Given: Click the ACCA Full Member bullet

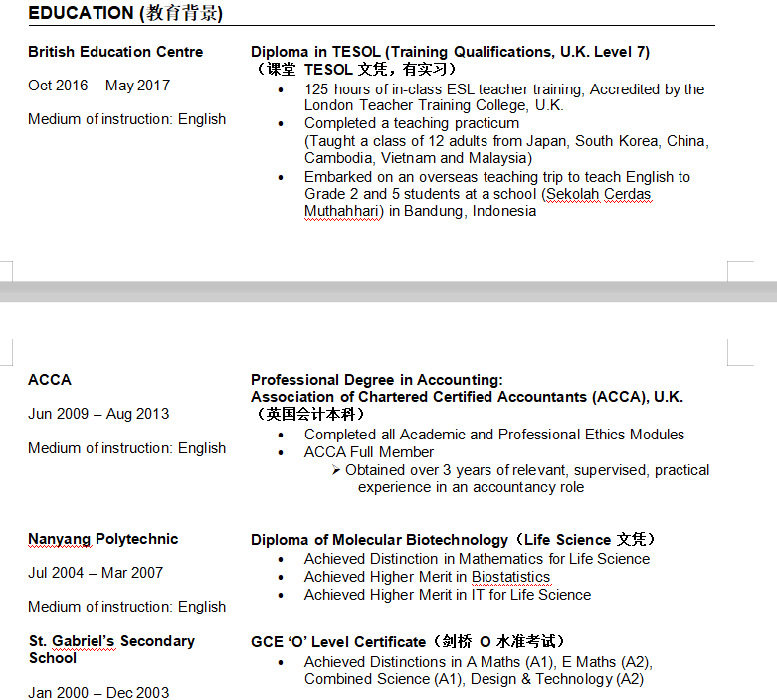Looking at the screenshot, I should pyautogui.click(x=369, y=452).
